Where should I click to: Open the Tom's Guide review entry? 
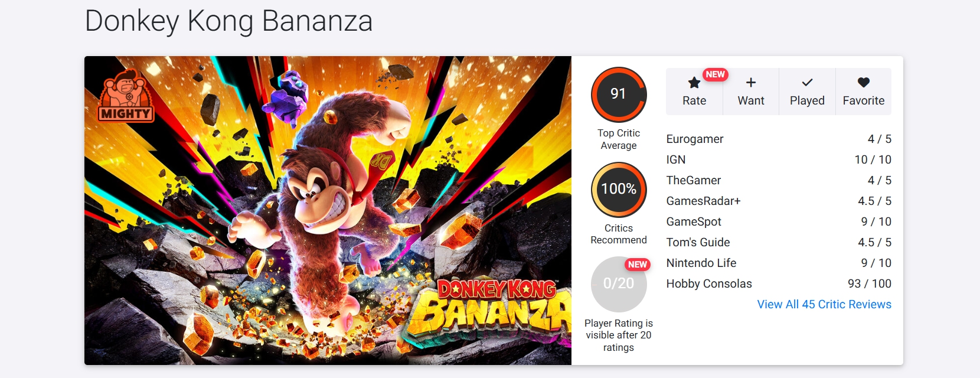(779, 242)
